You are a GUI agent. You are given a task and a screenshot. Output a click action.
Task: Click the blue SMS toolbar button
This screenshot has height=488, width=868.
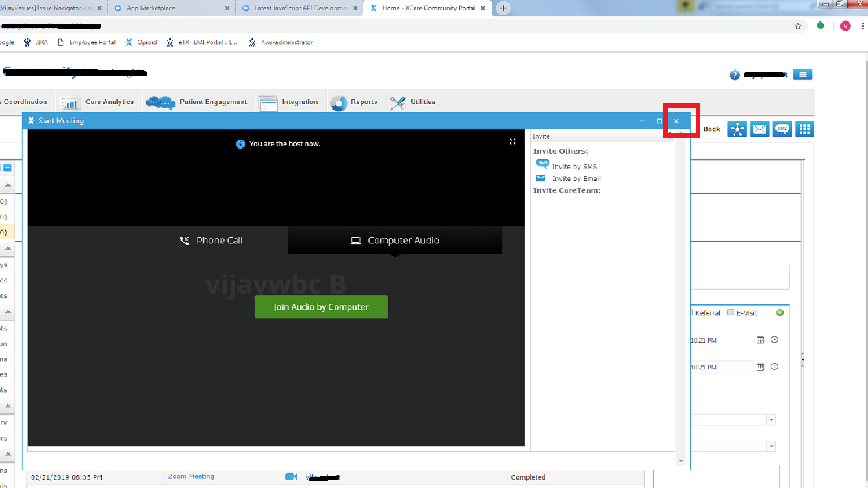coord(782,129)
